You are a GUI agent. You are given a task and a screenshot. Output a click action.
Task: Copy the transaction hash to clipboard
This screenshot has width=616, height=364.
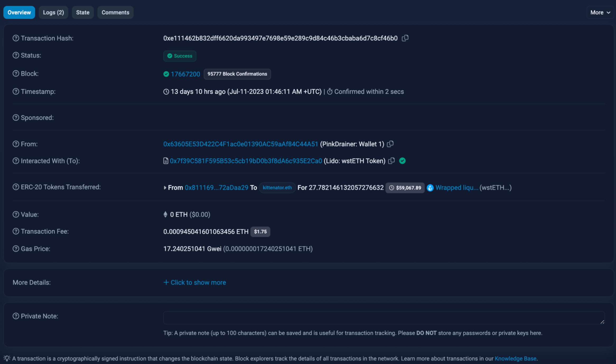coord(405,38)
